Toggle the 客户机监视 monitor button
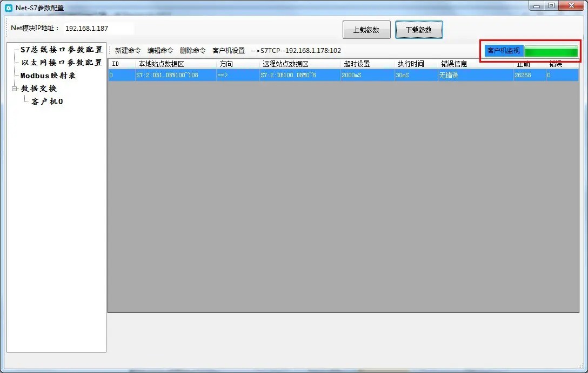Viewport: 588px width, 373px height. point(504,51)
